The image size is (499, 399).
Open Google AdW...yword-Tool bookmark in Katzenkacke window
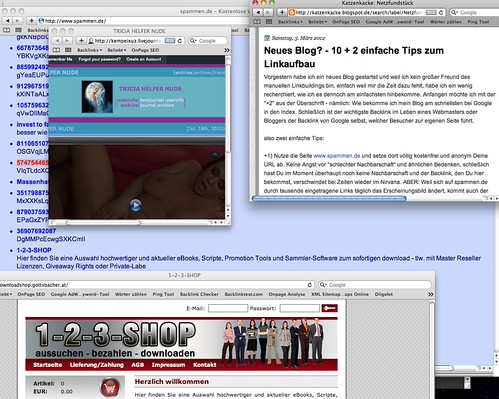395,22
